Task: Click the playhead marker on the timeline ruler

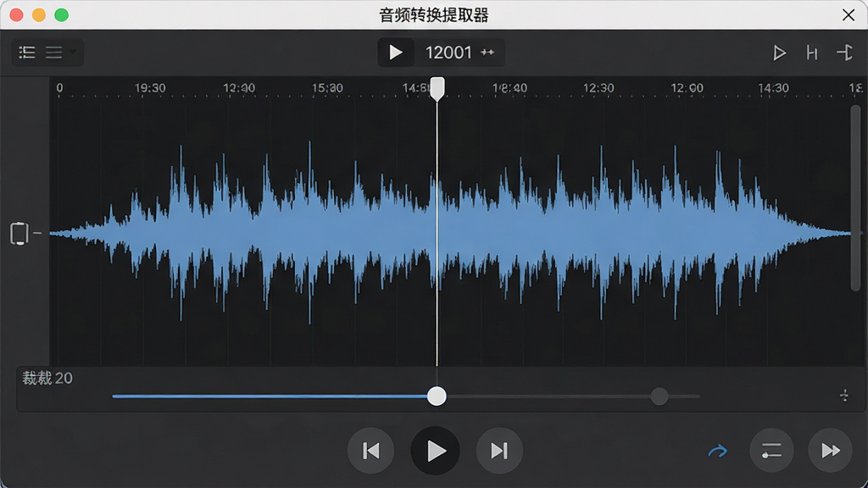Action: pyautogui.click(x=437, y=88)
